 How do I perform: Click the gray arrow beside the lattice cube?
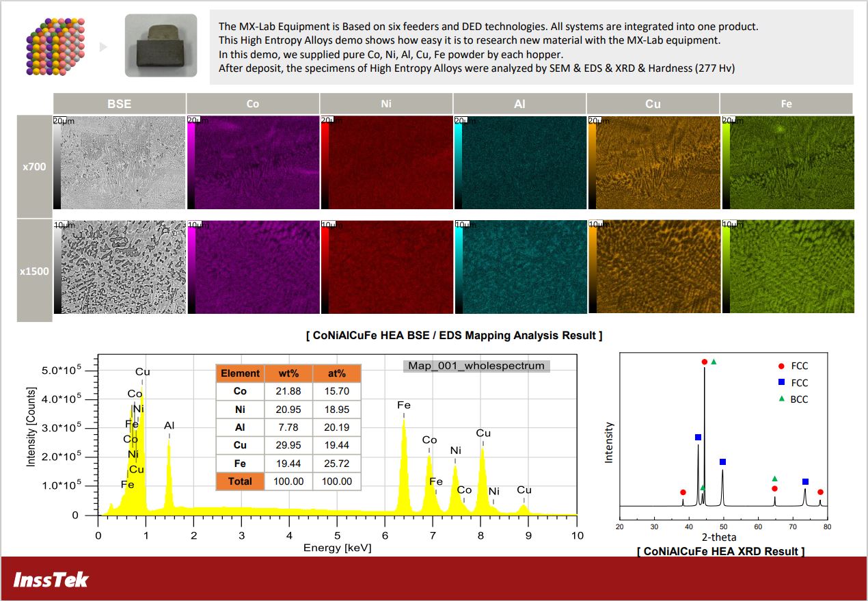[x=104, y=46]
